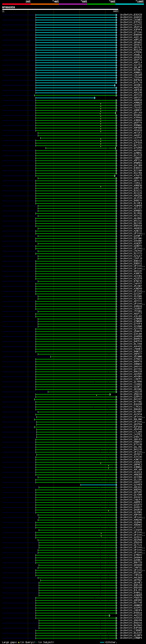The height and width of the screenshot is (644, 146).
Task: Choose hit UniRef100_B3TNK7
Action: pyautogui.click(x=131, y=70)
